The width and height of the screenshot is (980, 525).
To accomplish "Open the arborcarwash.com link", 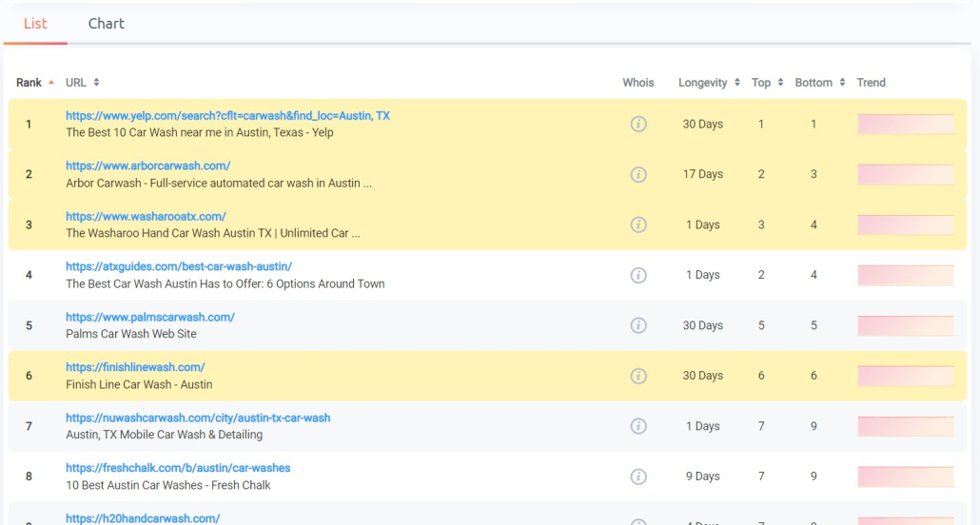I will [x=148, y=165].
